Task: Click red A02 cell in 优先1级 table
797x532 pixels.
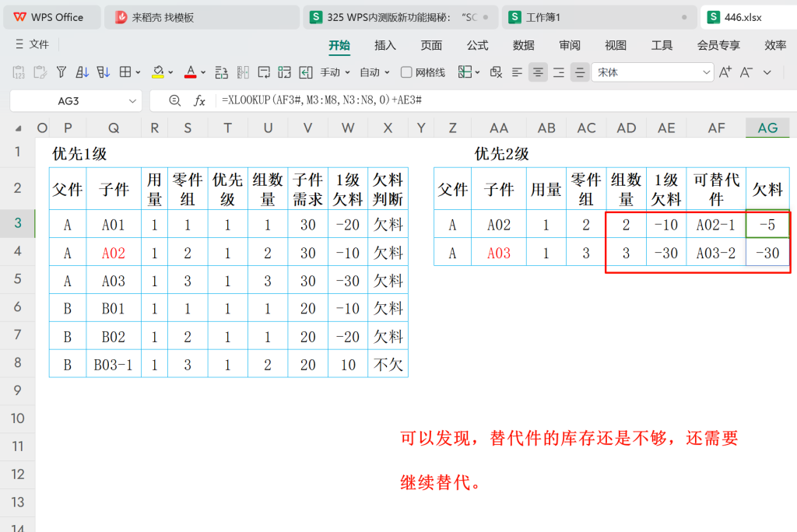Action: tap(114, 253)
